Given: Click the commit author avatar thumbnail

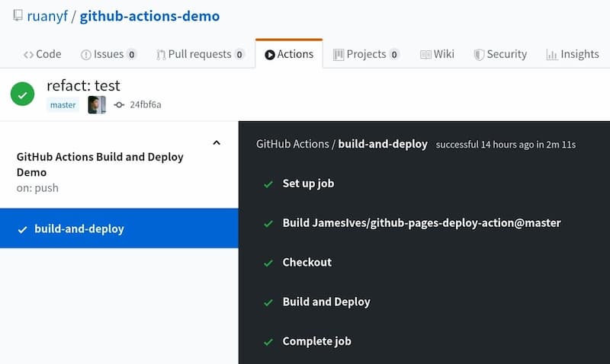Looking at the screenshot, I should pos(97,105).
